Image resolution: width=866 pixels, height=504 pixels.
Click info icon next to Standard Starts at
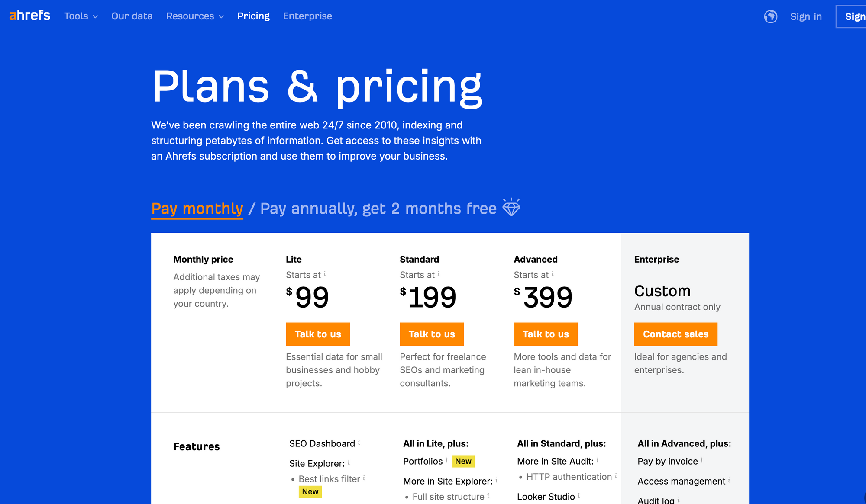point(439,274)
